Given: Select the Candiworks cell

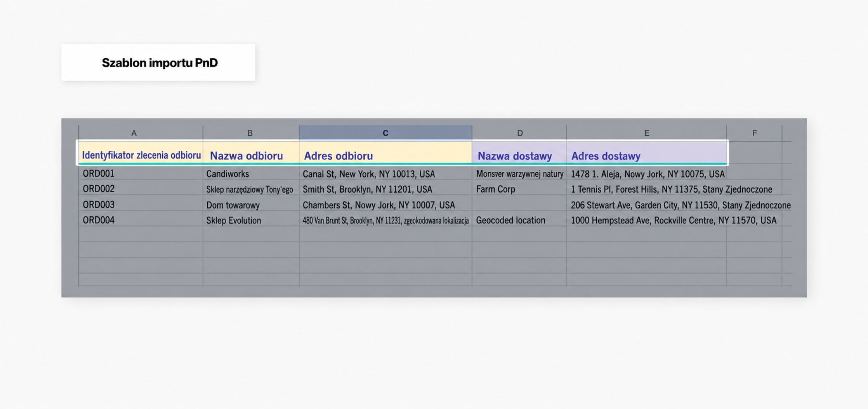Looking at the screenshot, I should 251,173.
